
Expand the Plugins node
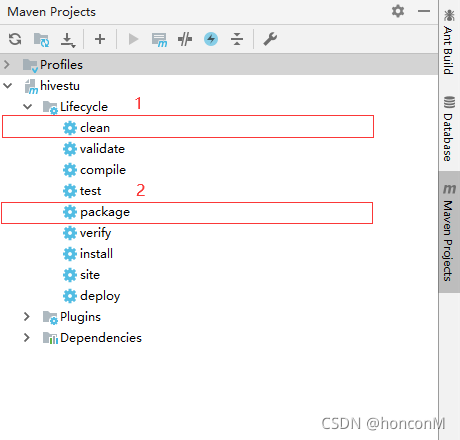tap(27, 317)
